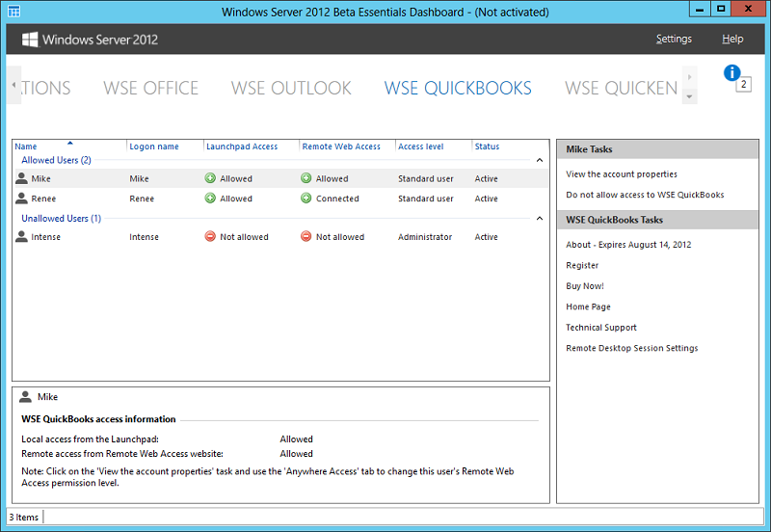Sort by Launchpad Access column header
The width and height of the screenshot is (771, 532).
[242, 146]
